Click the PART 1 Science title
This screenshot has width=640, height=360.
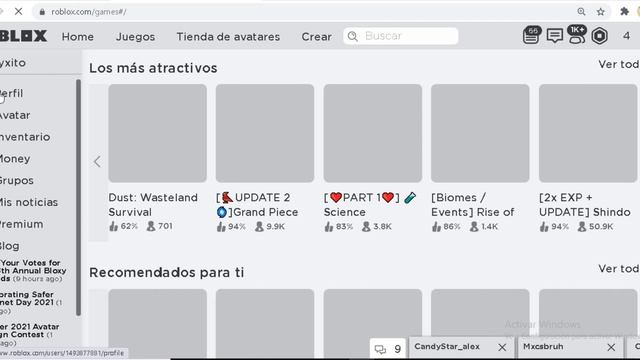pyautogui.click(x=370, y=204)
